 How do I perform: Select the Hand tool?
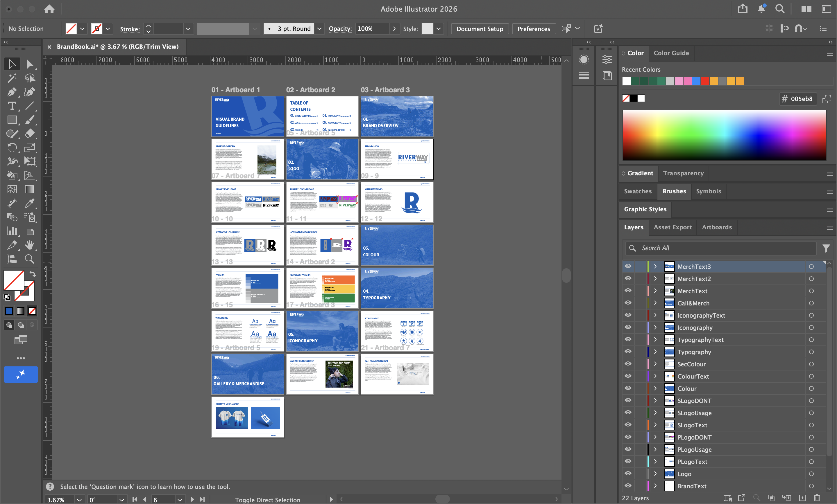[30, 245]
